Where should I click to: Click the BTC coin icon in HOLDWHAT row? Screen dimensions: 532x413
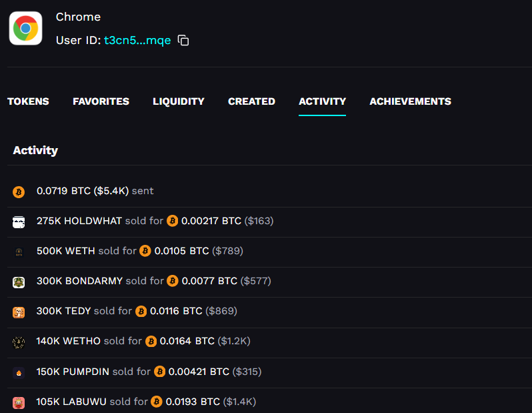pos(173,221)
